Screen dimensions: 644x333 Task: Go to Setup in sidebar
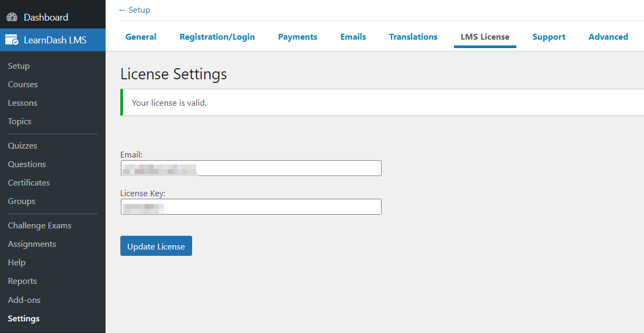19,66
